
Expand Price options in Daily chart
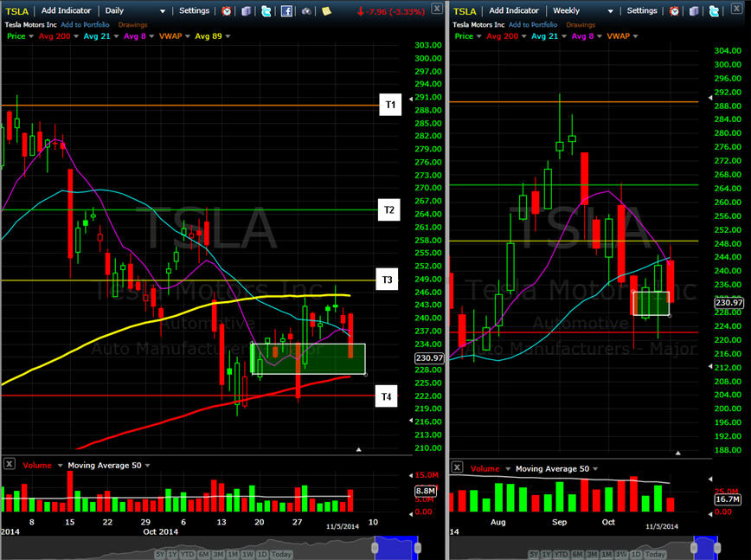tap(31, 36)
